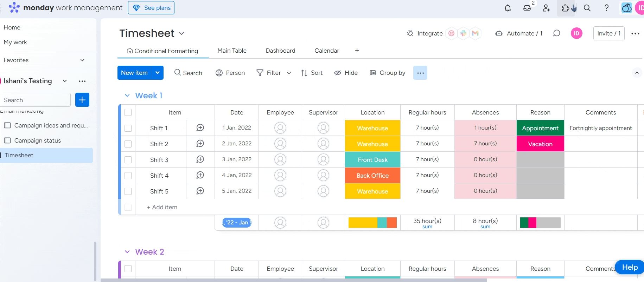Assign employee avatar for Shift 2

tap(280, 144)
